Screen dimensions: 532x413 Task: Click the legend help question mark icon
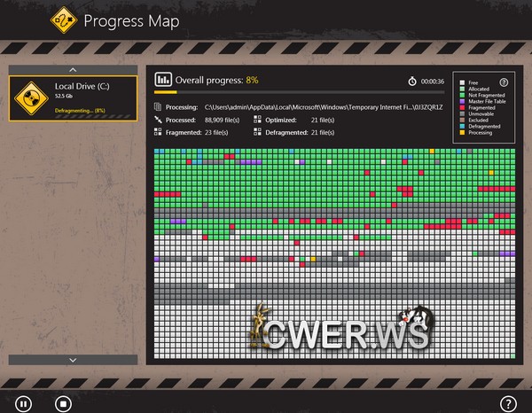504,82
